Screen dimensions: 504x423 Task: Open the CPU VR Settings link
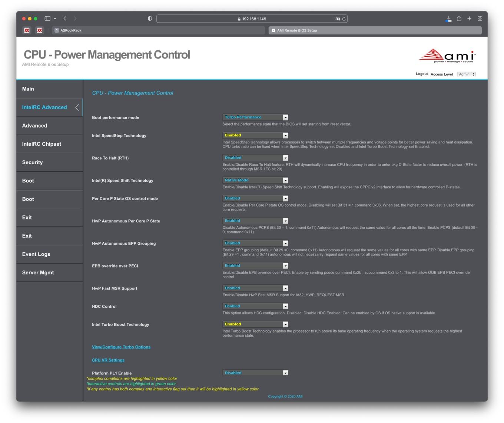[108, 360]
